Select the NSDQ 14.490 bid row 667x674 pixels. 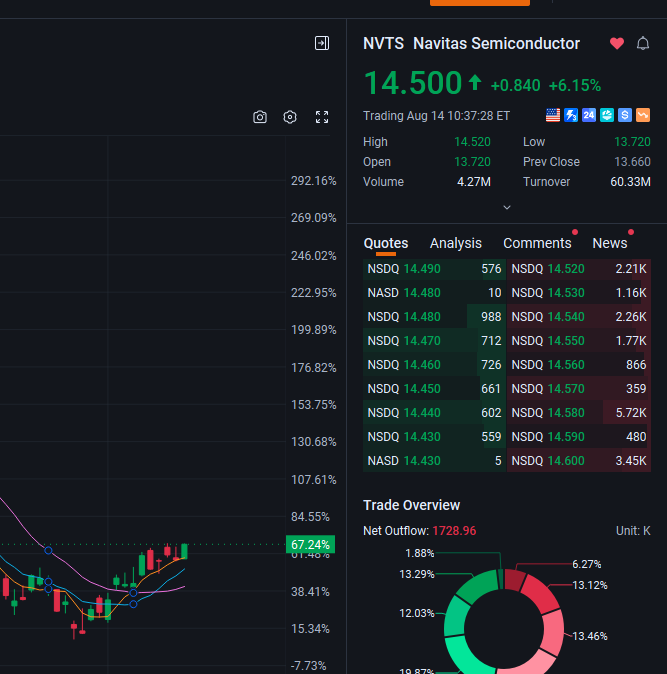point(434,269)
